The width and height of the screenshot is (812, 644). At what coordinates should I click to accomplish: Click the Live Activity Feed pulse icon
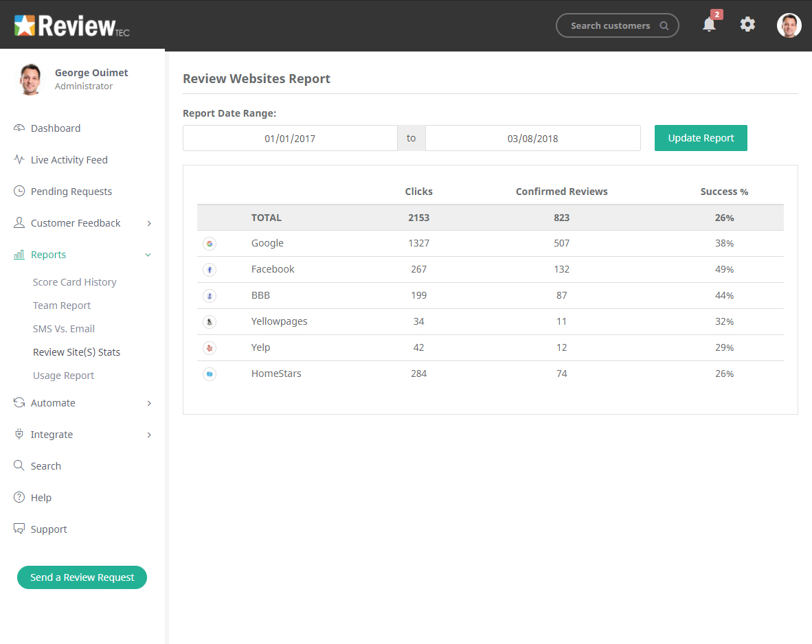(x=19, y=159)
